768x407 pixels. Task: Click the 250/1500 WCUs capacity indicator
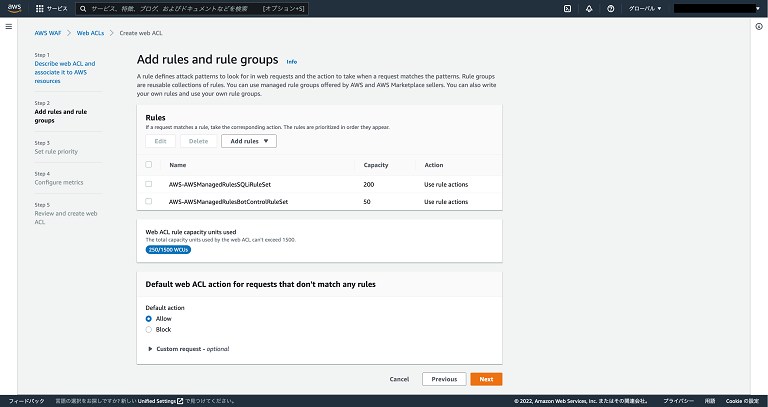168,249
